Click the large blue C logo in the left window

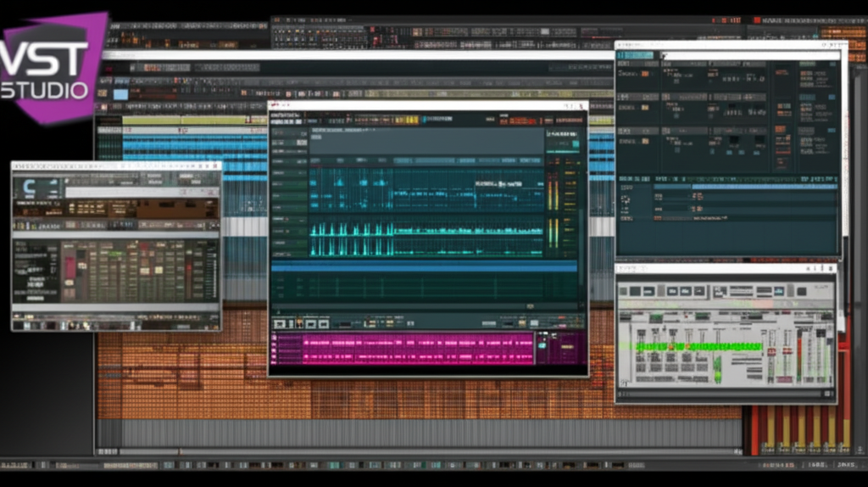coord(29,187)
